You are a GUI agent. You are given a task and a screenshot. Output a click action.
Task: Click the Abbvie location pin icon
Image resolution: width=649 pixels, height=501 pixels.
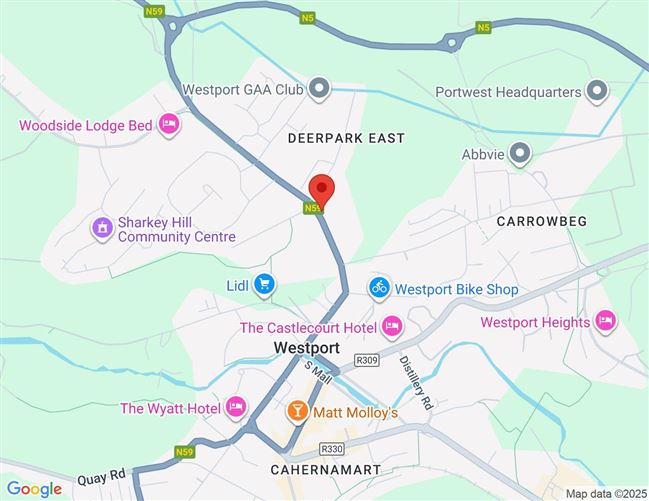(520, 154)
